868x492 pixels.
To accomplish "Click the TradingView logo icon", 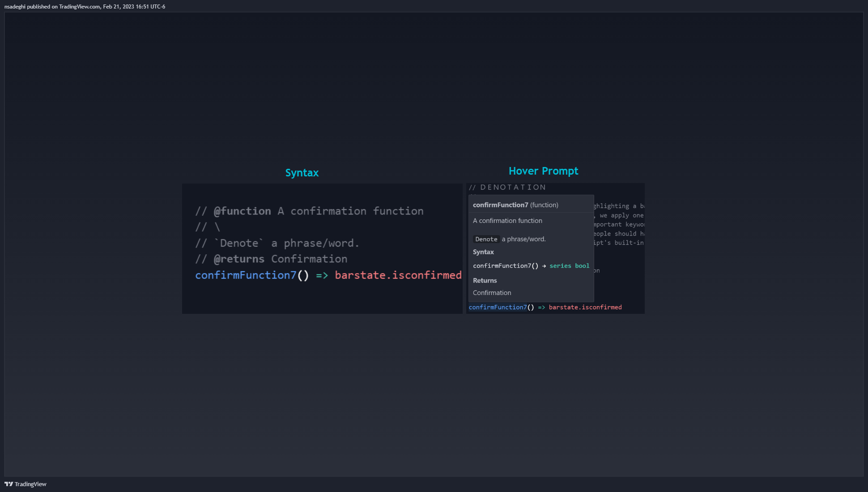I will (9, 484).
